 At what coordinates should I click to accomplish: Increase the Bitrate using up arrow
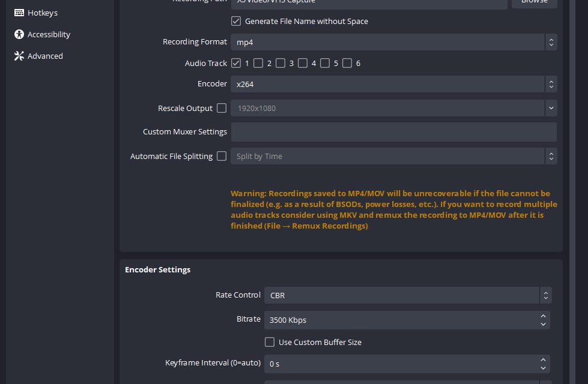543,316
